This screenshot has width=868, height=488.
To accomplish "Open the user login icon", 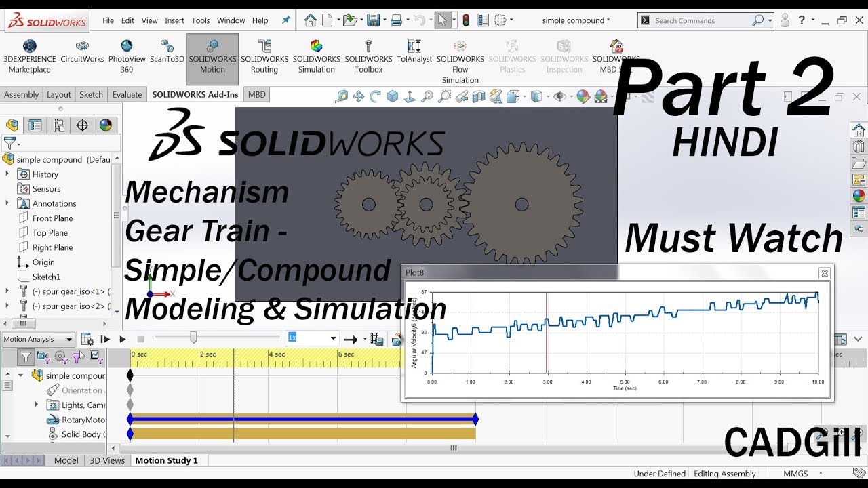I will pyautogui.click(x=785, y=20).
